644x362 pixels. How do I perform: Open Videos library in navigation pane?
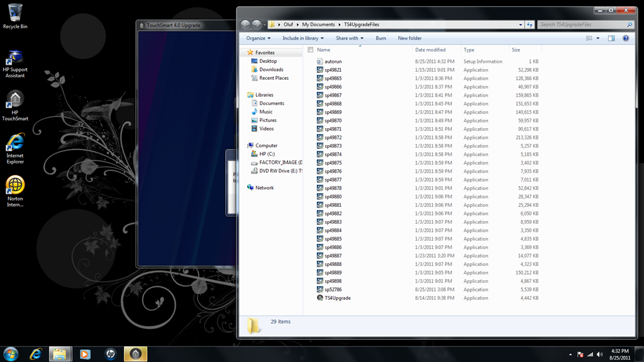(266, 128)
